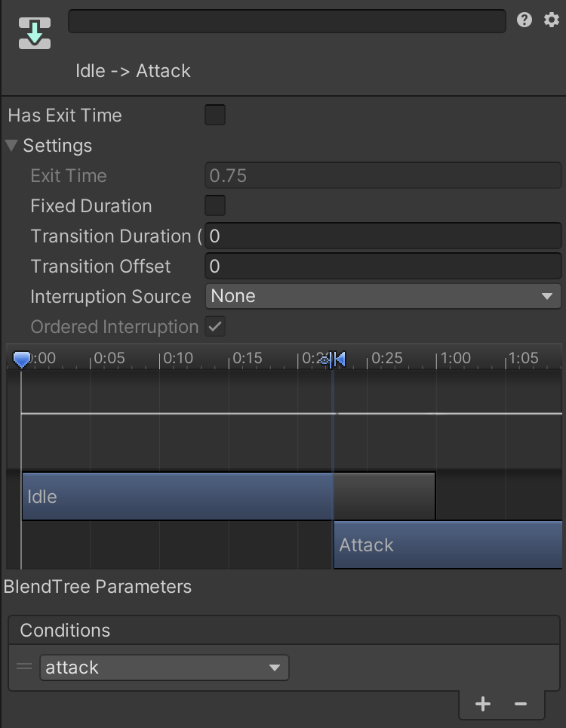Screen dimensions: 566x728
Task: Click the add condition plus button
Action: coord(483,704)
